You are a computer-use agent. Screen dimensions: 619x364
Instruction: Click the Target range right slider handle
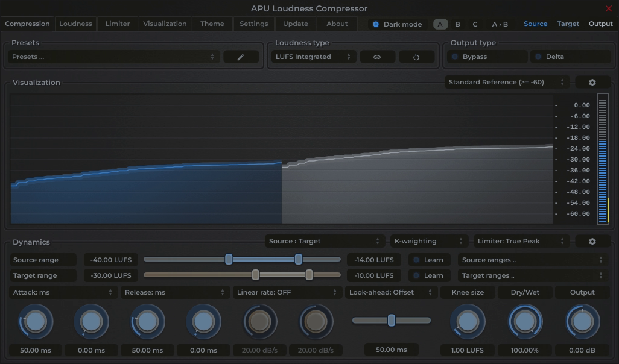click(x=309, y=275)
